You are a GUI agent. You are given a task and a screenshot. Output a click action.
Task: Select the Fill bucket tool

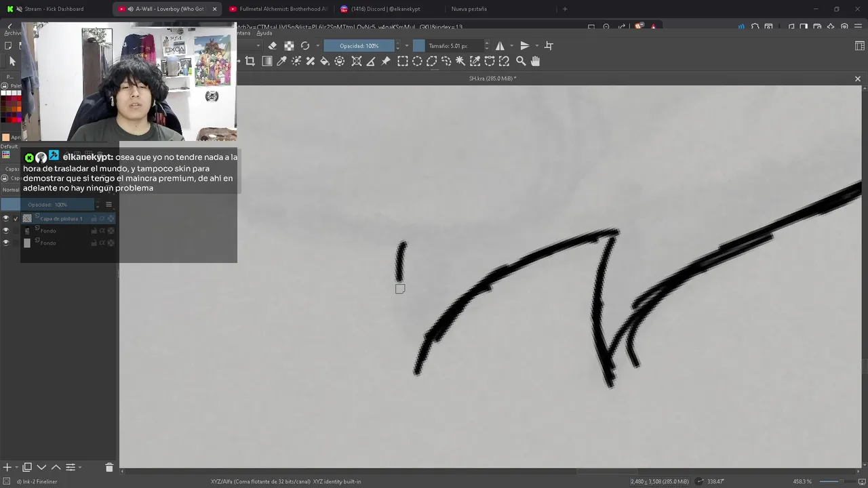coord(325,61)
